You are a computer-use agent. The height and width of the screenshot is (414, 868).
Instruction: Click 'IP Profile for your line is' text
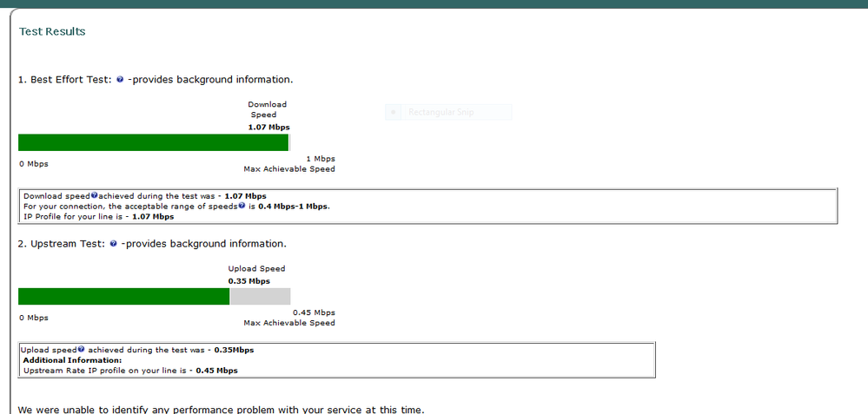pos(73,217)
